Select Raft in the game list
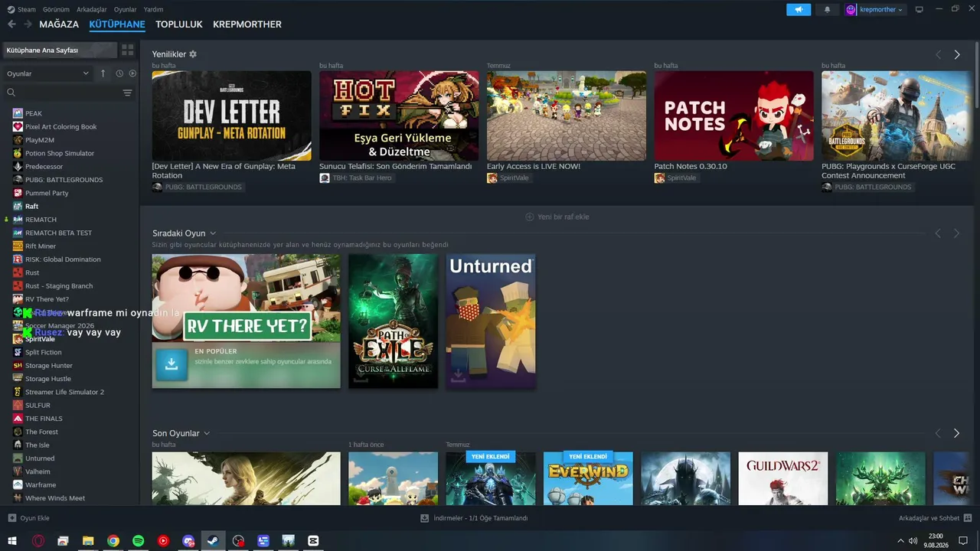Image resolution: width=980 pixels, height=551 pixels. 31,206
